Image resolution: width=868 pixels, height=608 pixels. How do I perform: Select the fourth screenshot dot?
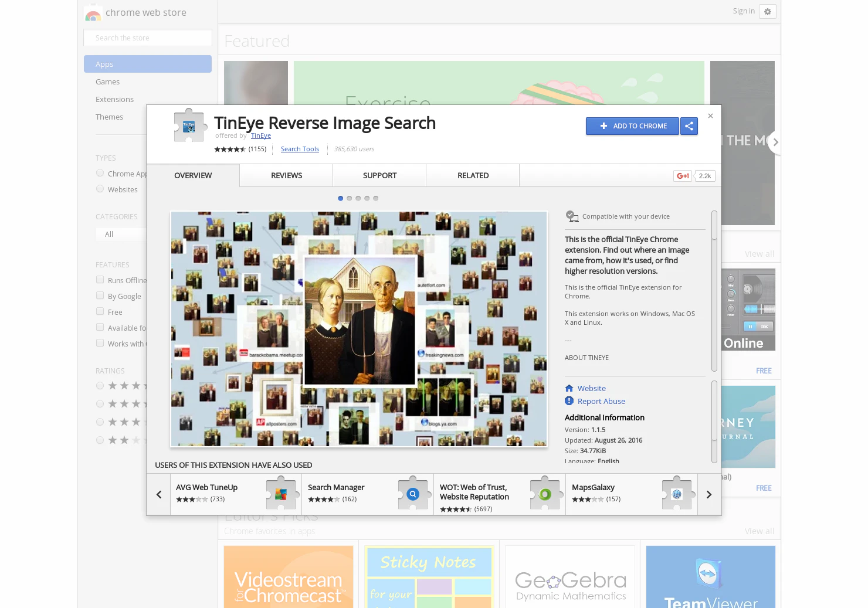(367, 198)
